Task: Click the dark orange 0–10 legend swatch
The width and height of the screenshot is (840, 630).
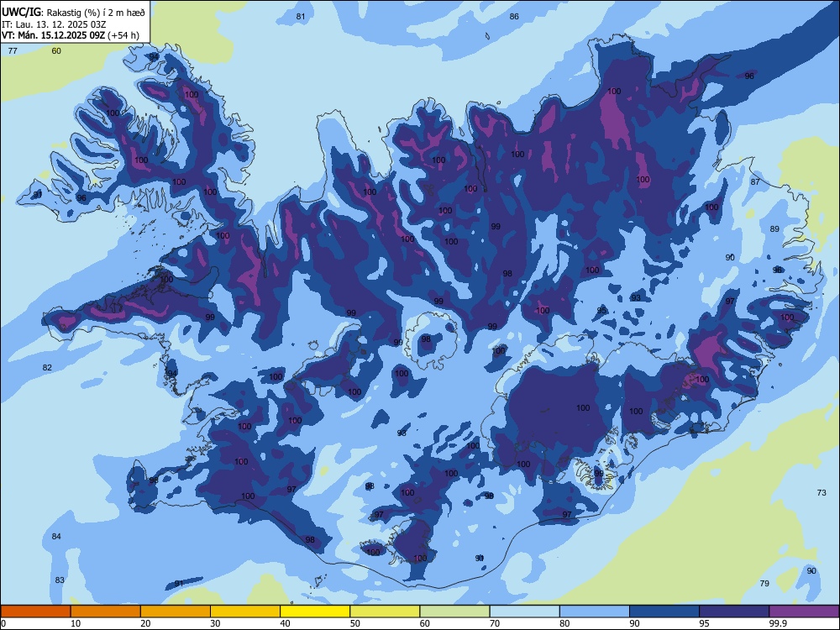Action: coord(35,612)
